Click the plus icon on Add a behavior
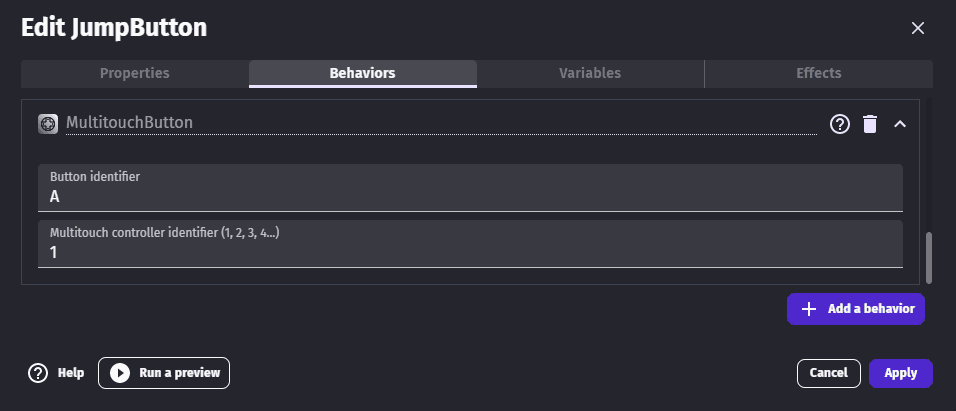Viewport: 956px width, 411px height. 810,309
